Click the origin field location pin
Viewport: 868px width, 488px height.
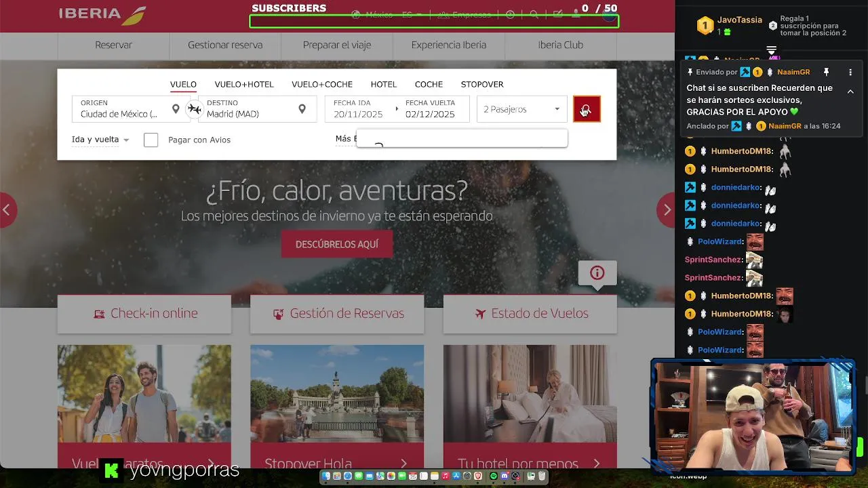[x=176, y=109]
